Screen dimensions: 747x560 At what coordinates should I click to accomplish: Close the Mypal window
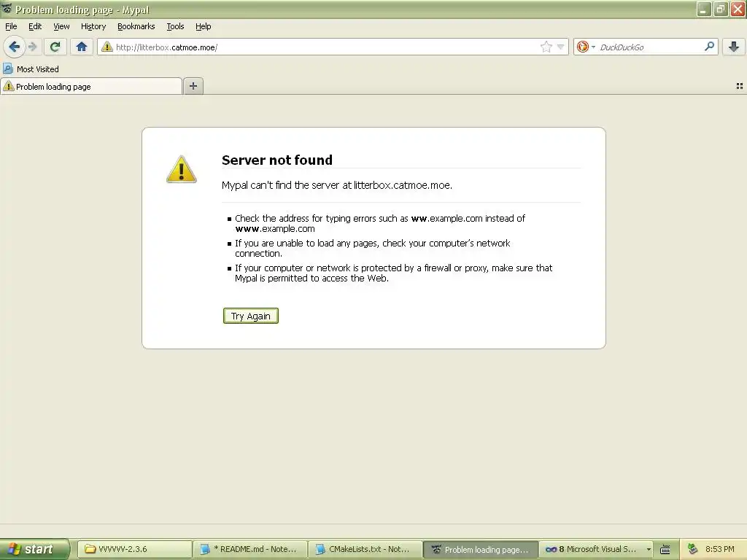[x=738, y=9]
